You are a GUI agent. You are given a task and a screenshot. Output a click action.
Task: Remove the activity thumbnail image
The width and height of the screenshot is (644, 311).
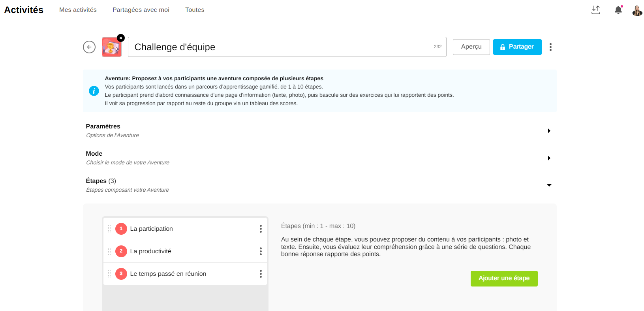pos(121,38)
